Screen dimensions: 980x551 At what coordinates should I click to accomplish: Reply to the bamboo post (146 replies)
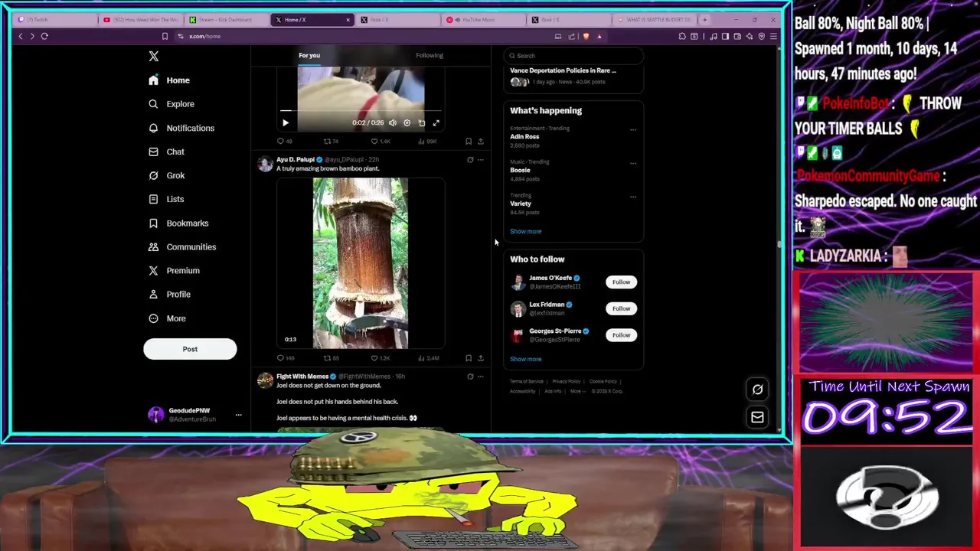click(286, 358)
